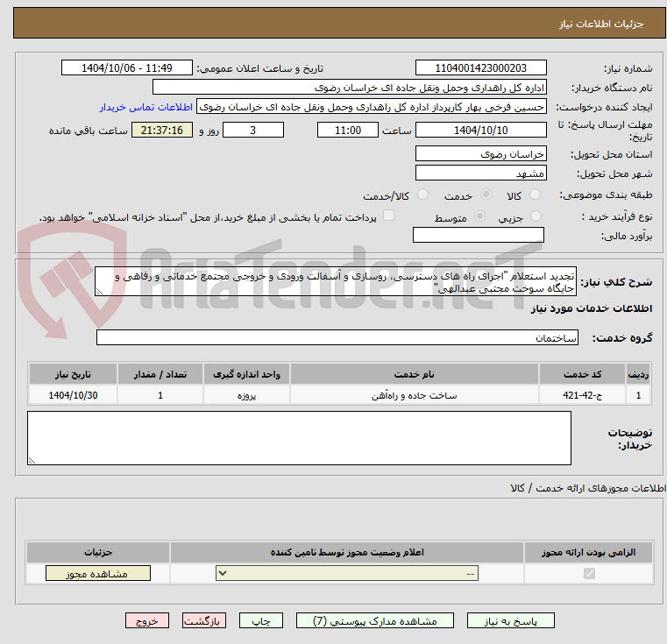The width and height of the screenshot is (667, 644).
Task: Select the متوسط purchase type radio
Action: pyautogui.click(x=479, y=216)
